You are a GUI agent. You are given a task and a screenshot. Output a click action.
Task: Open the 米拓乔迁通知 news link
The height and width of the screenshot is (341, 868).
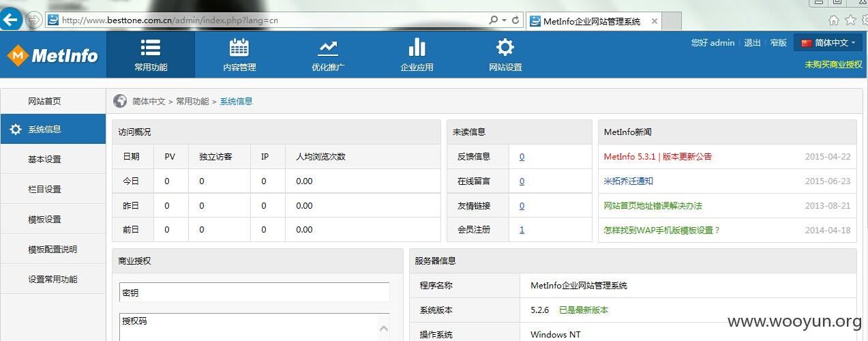628,181
